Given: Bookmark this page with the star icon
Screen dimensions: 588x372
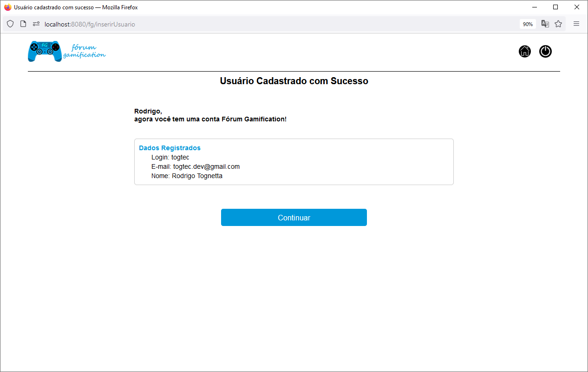Looking at the screenshot, I should (x=558, y=24).
